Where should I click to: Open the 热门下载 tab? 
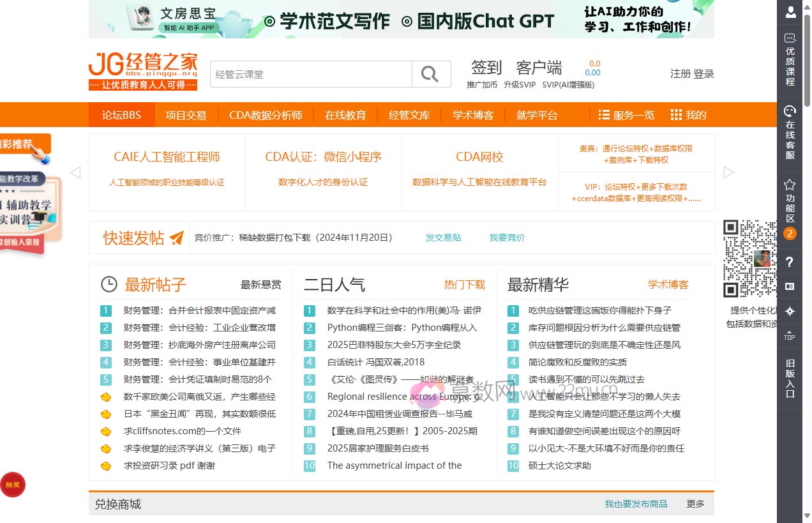click(x=464, y=285)
